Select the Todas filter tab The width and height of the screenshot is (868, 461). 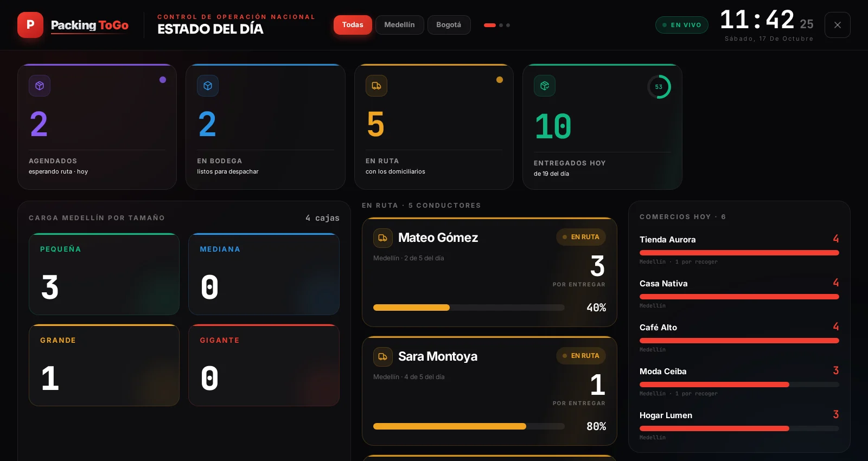[x=353, y=25]
